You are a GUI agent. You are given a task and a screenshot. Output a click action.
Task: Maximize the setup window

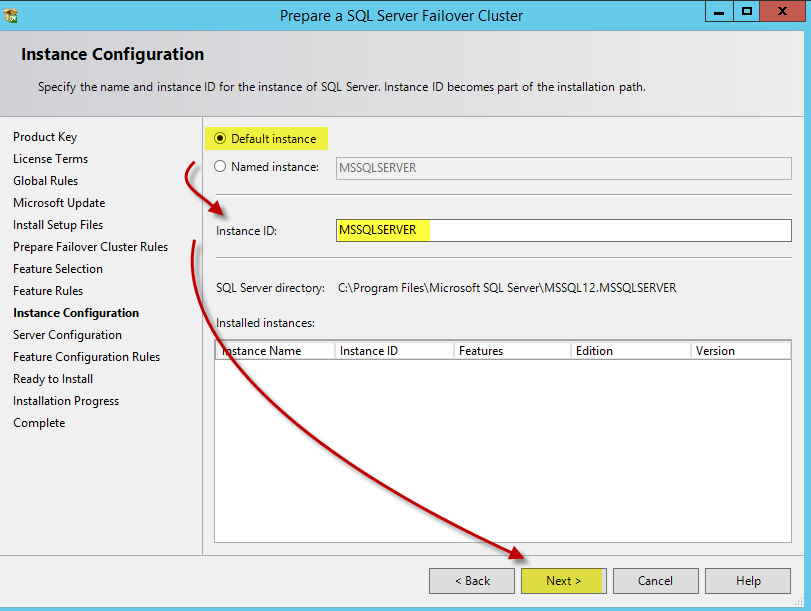point(747,11)
